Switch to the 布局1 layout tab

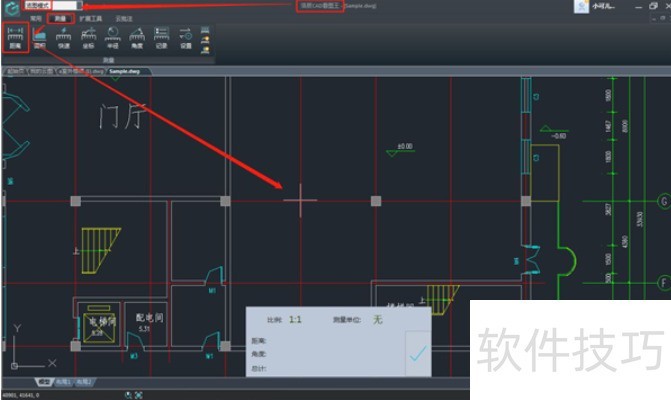pos(63,382)
